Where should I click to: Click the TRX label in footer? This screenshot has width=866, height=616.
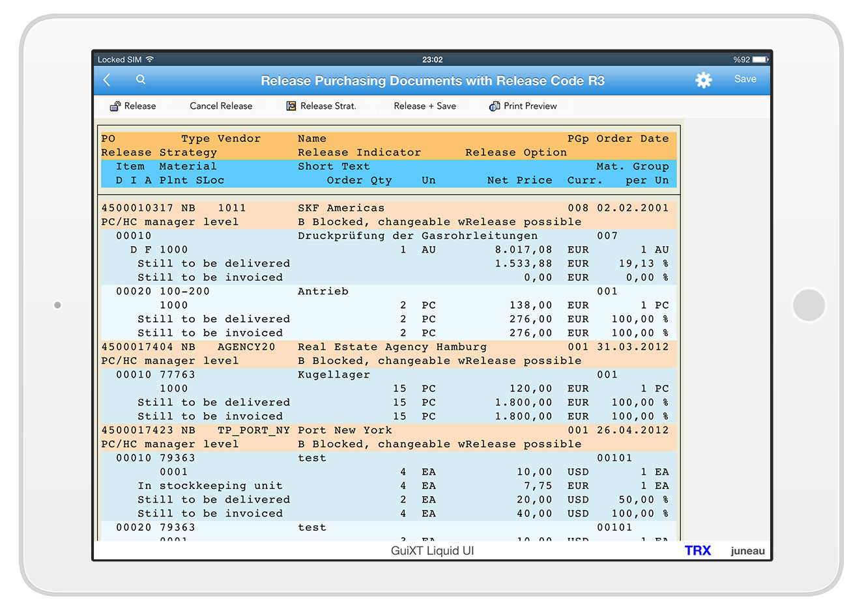coord(697,551)
